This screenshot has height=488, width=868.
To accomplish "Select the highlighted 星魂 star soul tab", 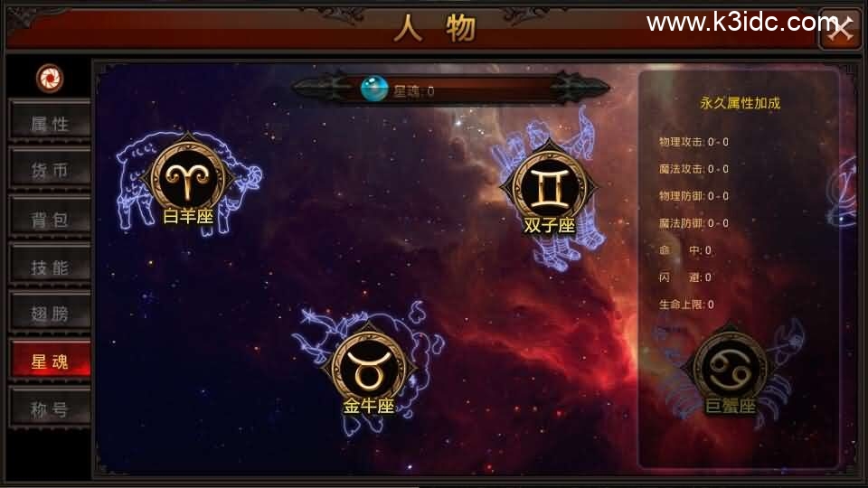I will pyautogui.click(x=50, y=361).
